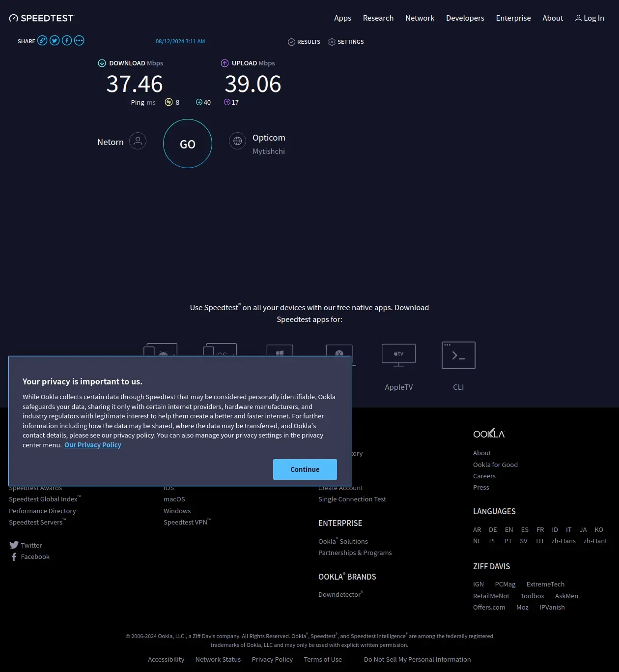Click the Opticom server name

[269, 138]
